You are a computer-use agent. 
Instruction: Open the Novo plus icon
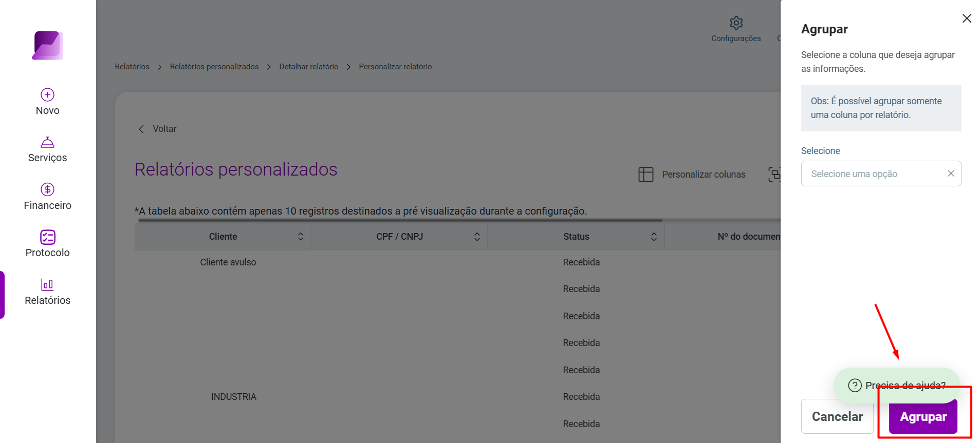tap(48, 94)
